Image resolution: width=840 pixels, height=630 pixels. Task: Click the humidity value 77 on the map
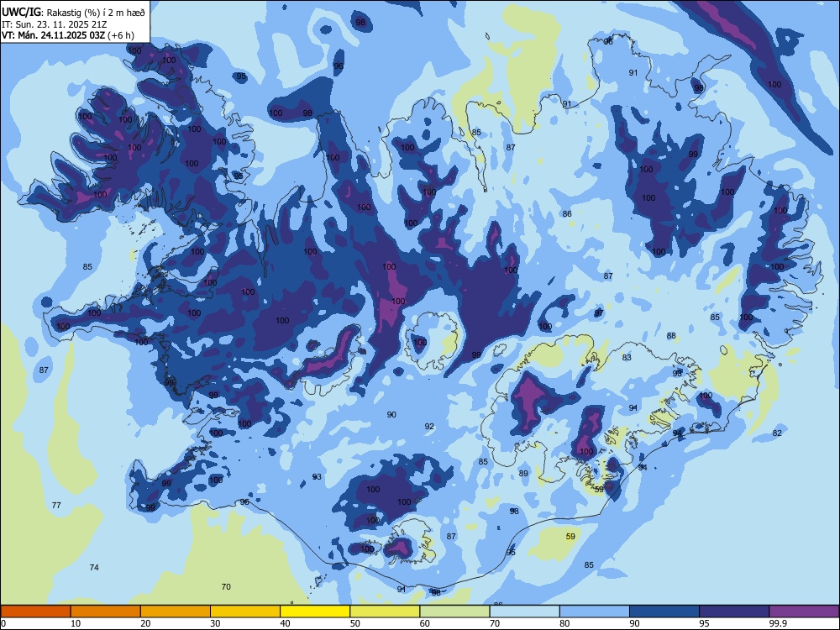[x=56, y=505]
